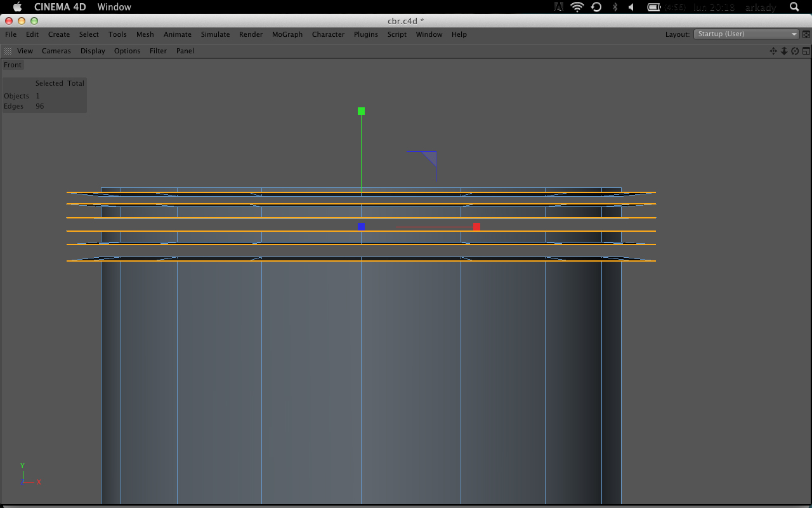The width and height of the screenshot is (812, 508).
Task: Open macOS Spotlight search icon
Action: click(794, 7)
